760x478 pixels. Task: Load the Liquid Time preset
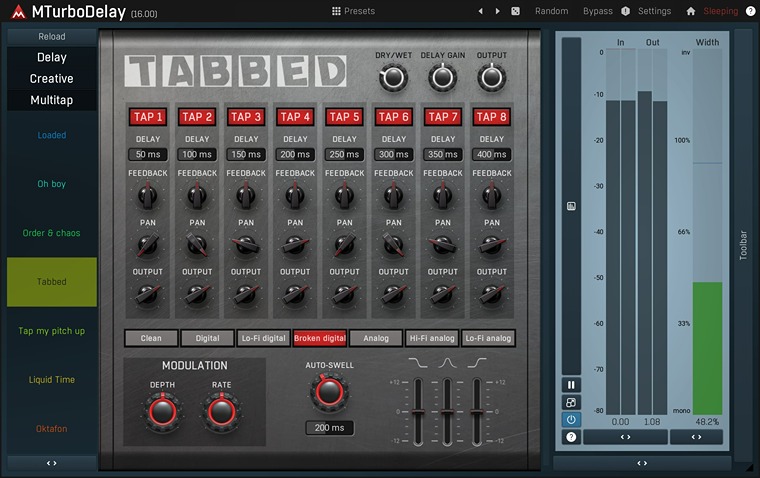coord(52,380)
